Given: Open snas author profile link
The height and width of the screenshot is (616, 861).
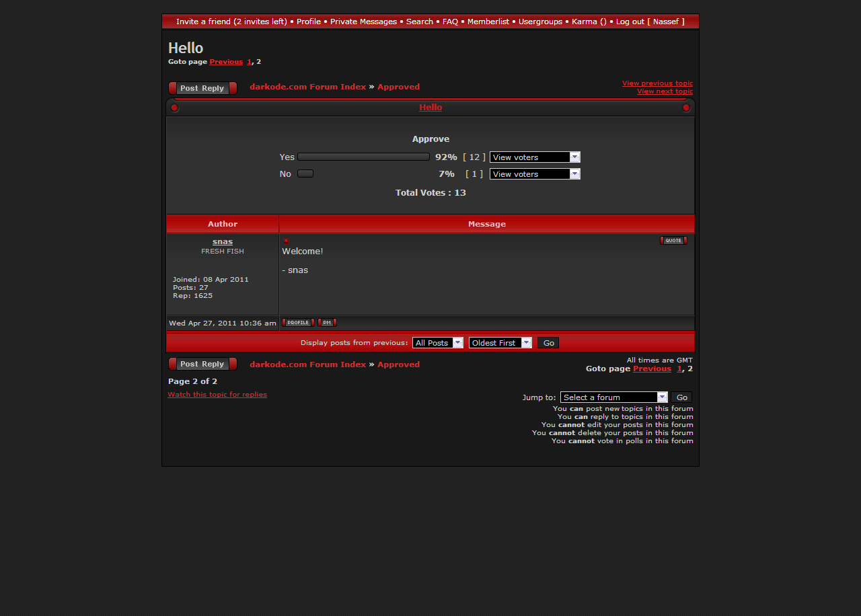Looking at the screenshot, I should [223, 241].
